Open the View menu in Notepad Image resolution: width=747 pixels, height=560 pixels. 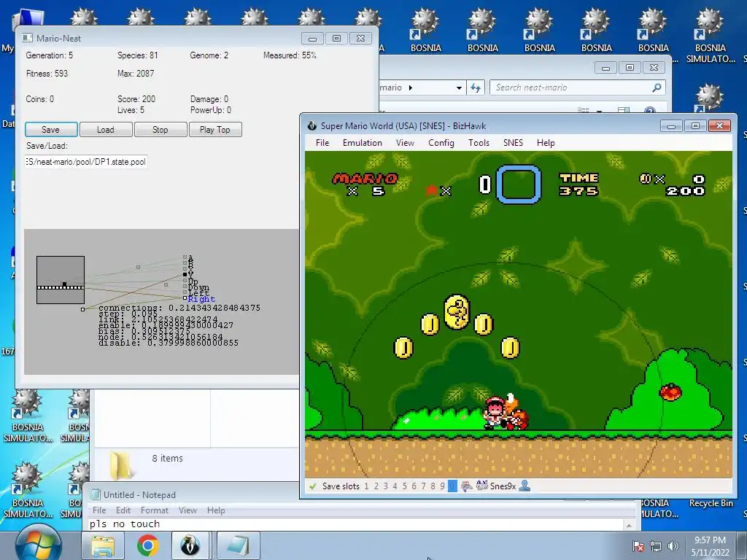187,510
